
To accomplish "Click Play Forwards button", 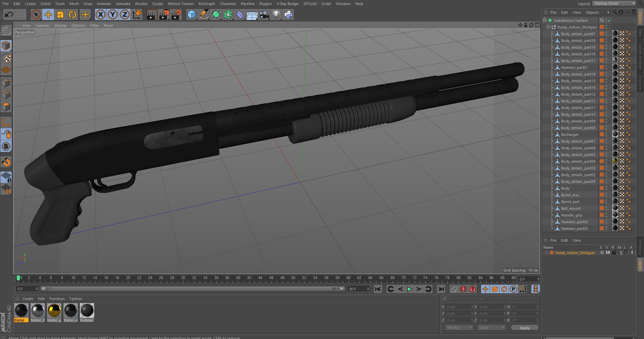I will (409, 289).
